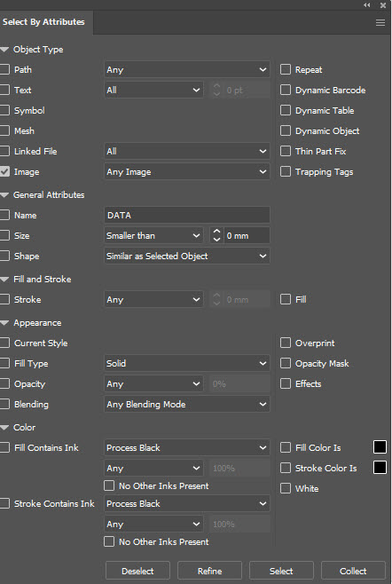Click the Refine button
The width and height of the screenshot is (392, 584).
tap(209, 571)
